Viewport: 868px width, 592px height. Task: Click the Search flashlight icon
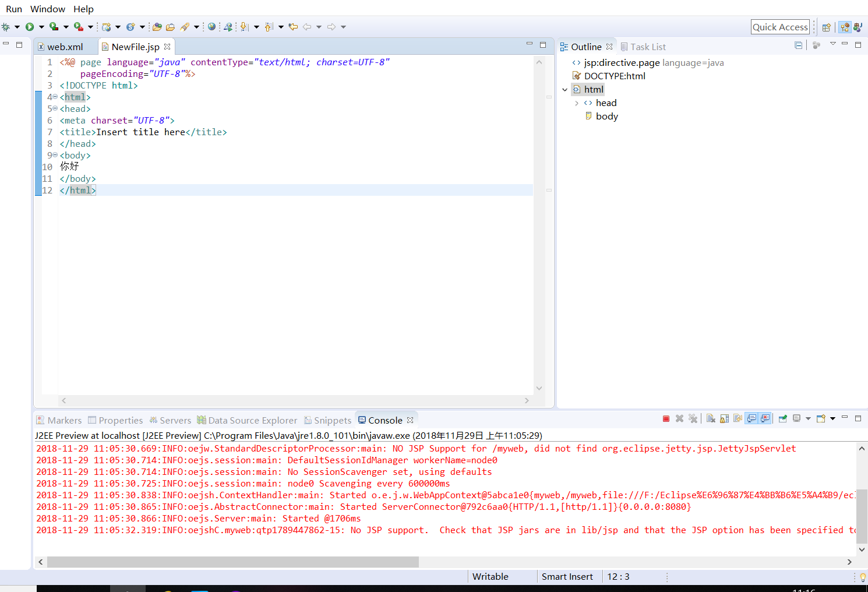[185, 27]
